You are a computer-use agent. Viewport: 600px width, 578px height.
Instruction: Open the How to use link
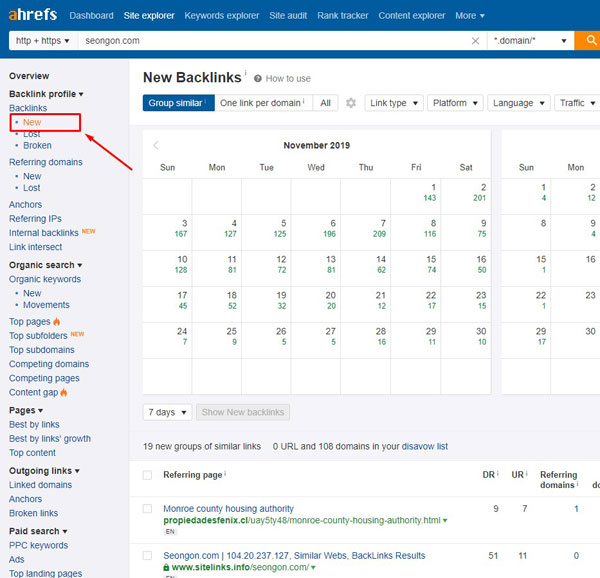[x=288, y=78]
